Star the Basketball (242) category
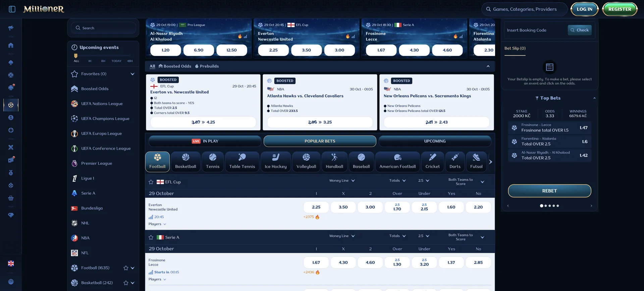 click(126, 283)
